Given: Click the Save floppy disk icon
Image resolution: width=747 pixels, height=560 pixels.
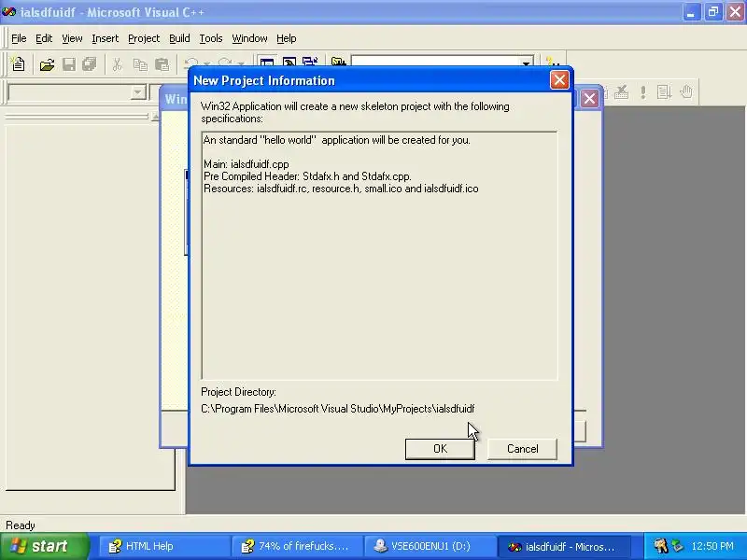Looking at the screenshot, I should (x=68, y=63).
